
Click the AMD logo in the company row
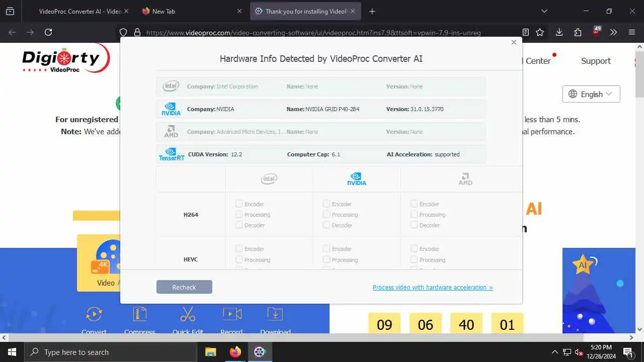(171, 132)
